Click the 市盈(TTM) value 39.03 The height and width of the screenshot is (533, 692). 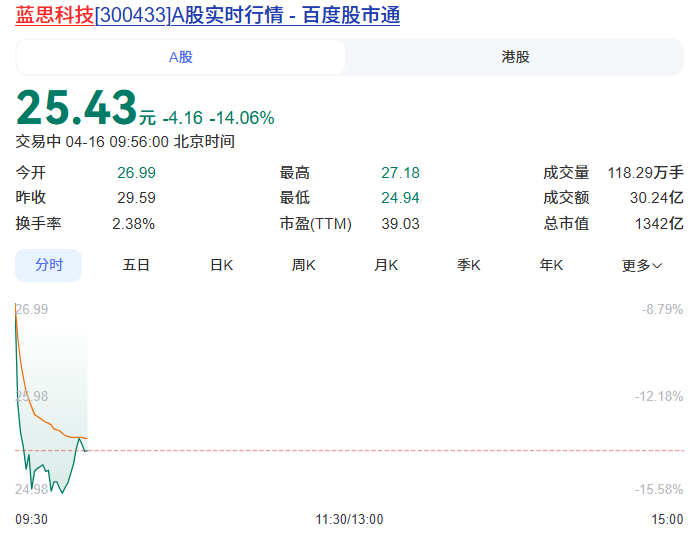point(400,223)
